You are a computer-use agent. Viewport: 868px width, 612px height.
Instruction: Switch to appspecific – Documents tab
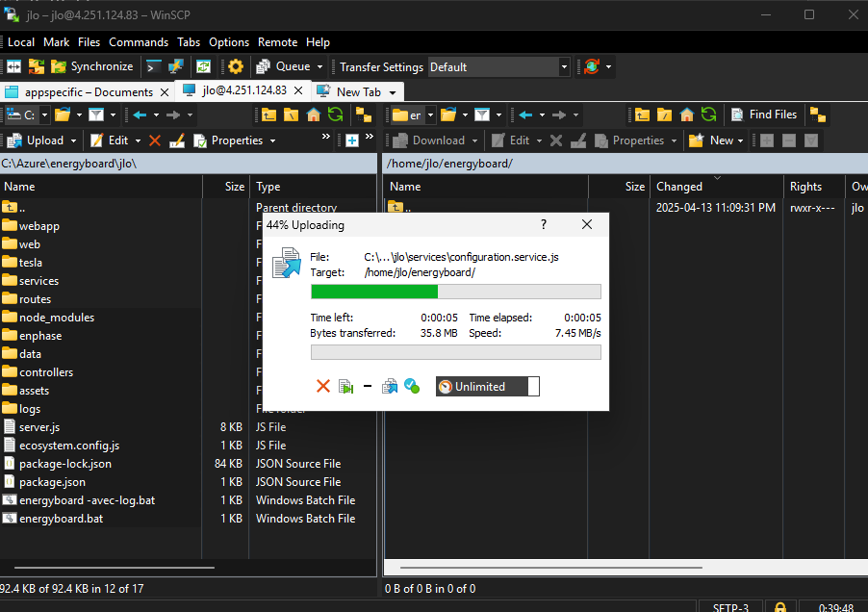89,91
